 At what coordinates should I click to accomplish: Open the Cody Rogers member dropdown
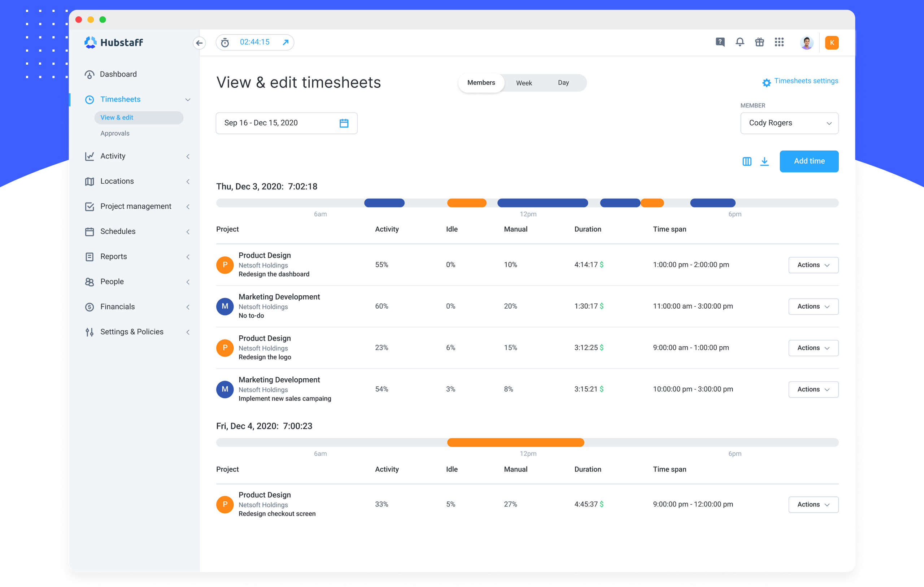[x=789, y=123]
